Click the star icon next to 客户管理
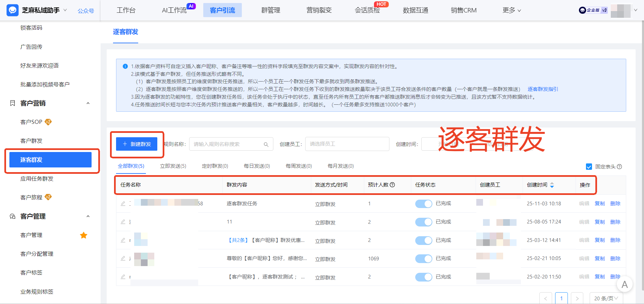Viewport: 644px width, 304px height. coord(84,235)
